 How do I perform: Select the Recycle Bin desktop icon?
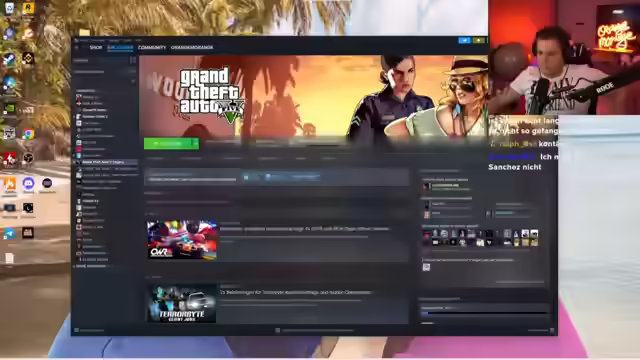click(9, 8)
